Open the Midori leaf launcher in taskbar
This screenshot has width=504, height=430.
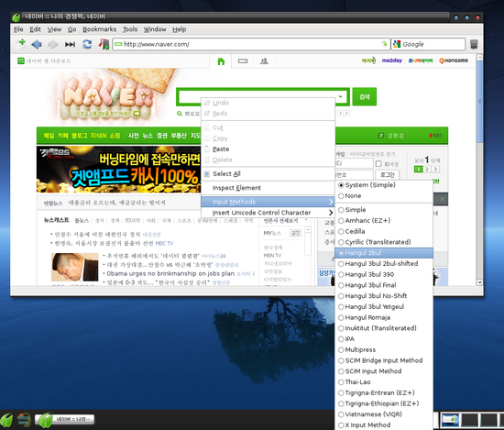point(6,420)
